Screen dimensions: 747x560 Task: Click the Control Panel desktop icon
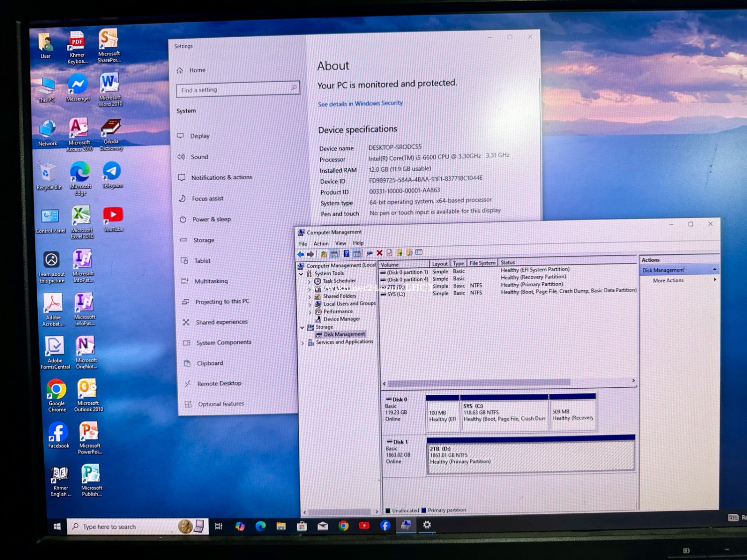pyautogui.click(x=50, y=221)
